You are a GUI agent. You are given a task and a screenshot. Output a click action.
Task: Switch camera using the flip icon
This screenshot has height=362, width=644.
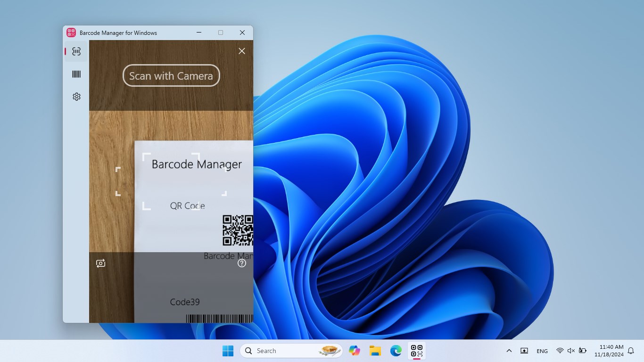click(x=100, y=263)
